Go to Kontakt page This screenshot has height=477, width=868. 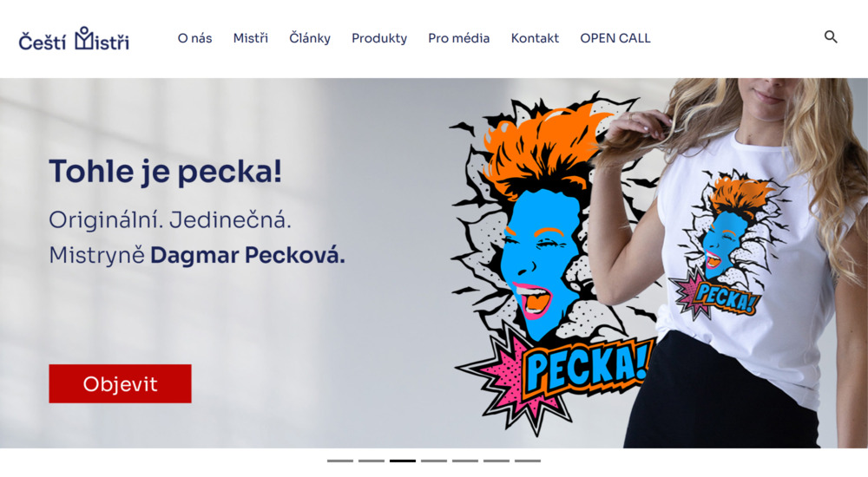pos(535,38)
